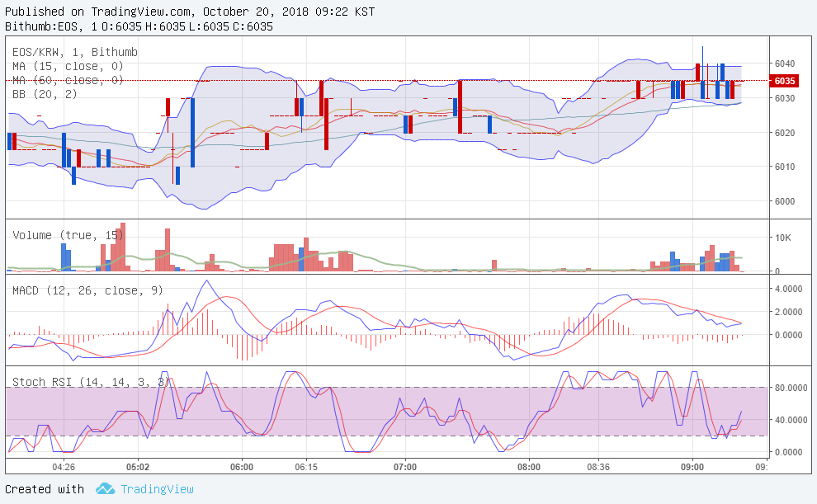Click the 04:26 time axis label
This screenshot has width=817, height=504.
click(64, 467)
